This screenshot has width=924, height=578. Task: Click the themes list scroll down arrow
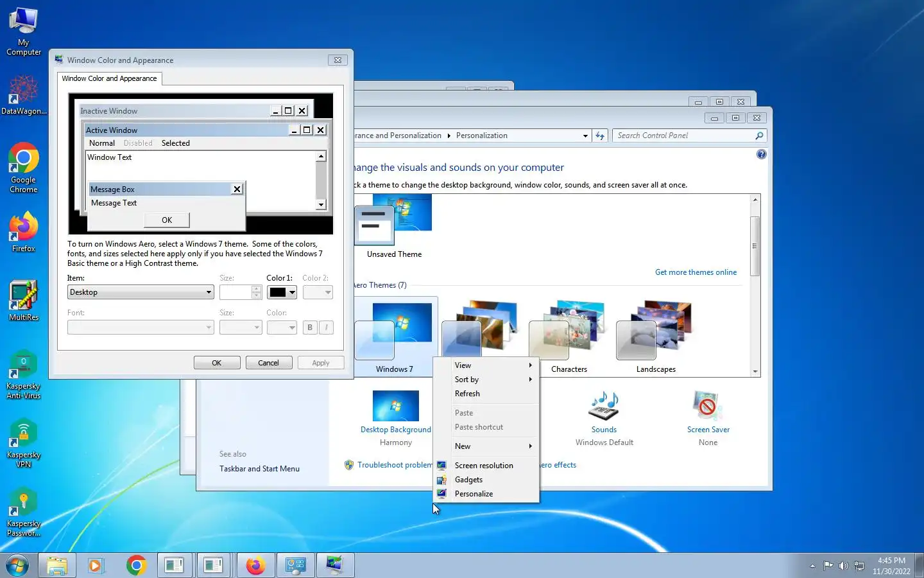[x=755, y=371]
